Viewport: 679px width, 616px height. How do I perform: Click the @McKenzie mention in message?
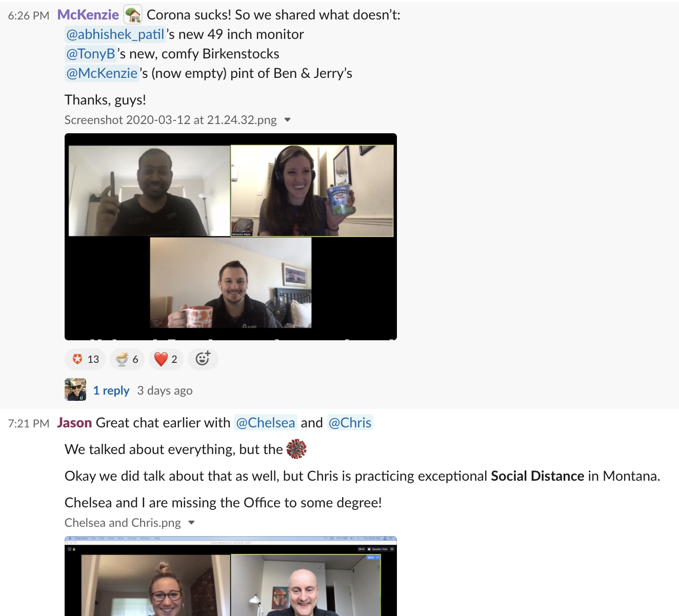[x=102, y=73]
